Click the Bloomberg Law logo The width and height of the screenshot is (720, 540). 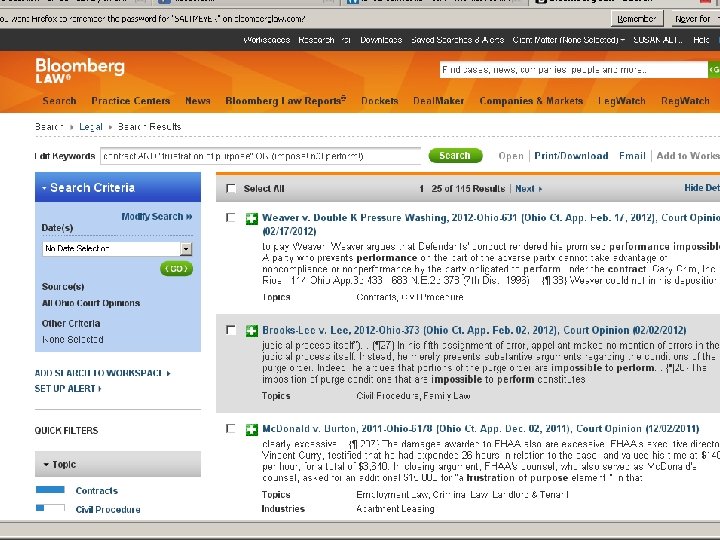point(80,70)
